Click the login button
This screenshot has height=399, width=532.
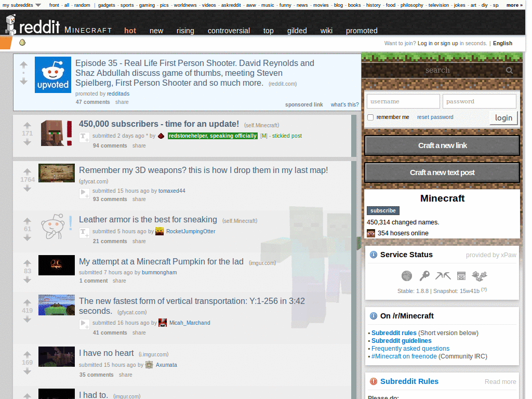[x=503, y=118]
